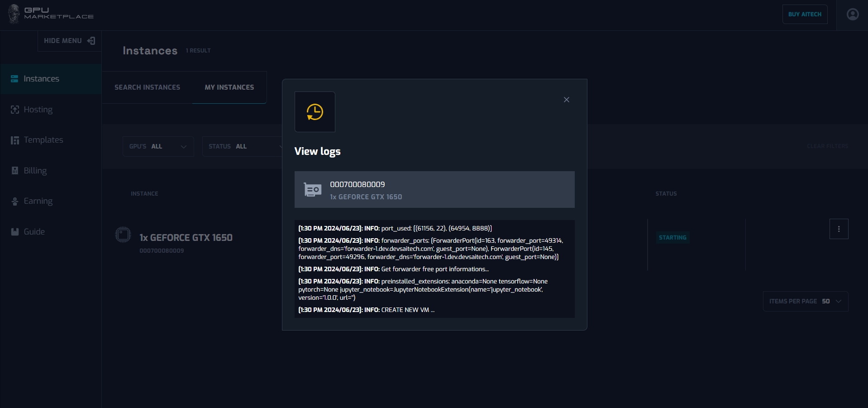Click the Templates sidebar icon
868x408 pixels.
pos(14,140)
